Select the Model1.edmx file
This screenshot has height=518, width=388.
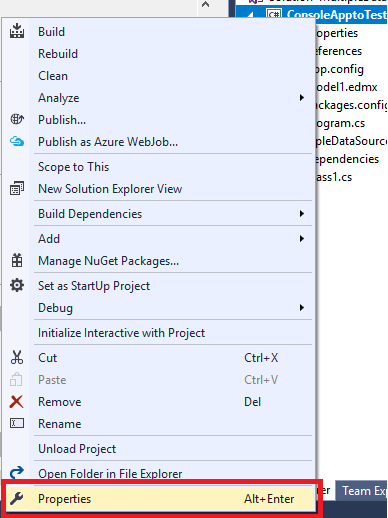click(346, 87)
